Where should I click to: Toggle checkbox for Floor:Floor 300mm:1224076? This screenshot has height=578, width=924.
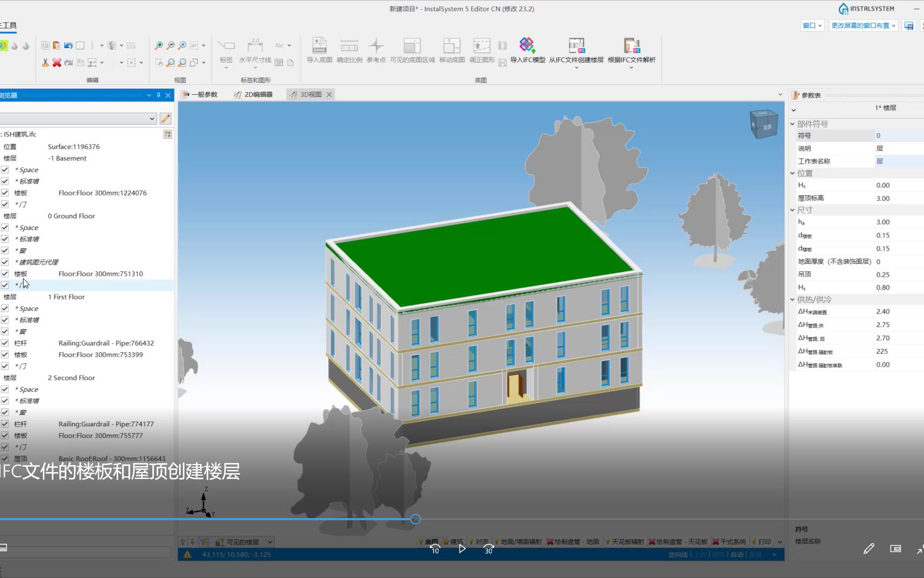[x=5, y=193]
